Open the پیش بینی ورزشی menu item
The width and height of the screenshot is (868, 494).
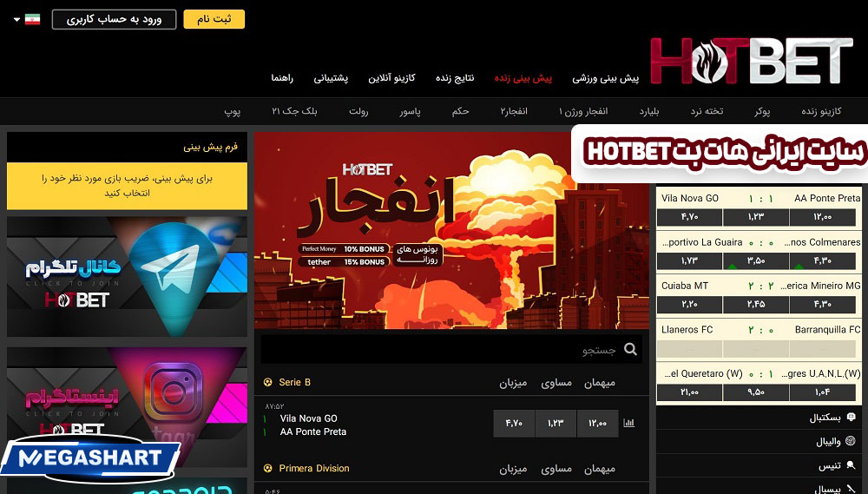pyautogui.click(x=605, y=78)
